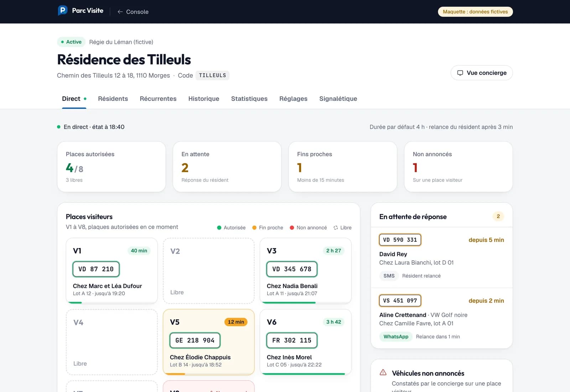Click the Parc Visite brand name

pos(88,11)
